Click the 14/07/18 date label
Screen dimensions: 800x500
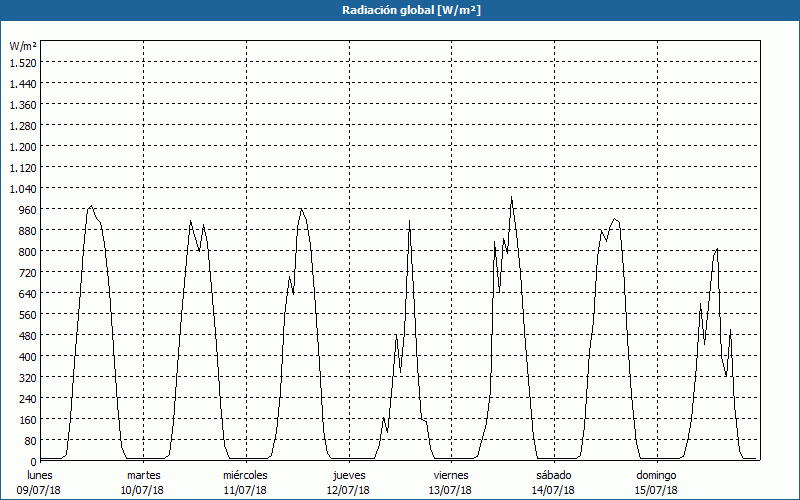tap(553, 490)
